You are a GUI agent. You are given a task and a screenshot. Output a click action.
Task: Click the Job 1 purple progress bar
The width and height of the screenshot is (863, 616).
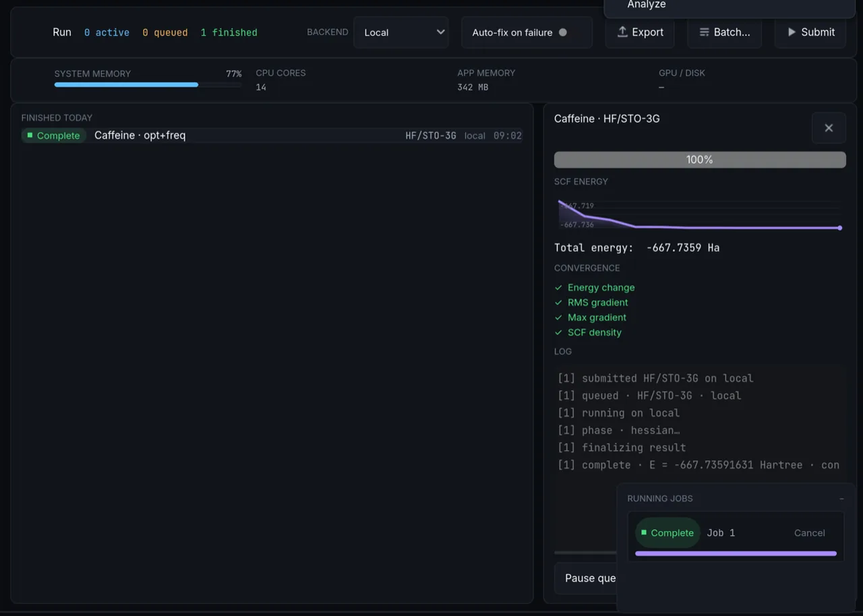pos(736,554)
